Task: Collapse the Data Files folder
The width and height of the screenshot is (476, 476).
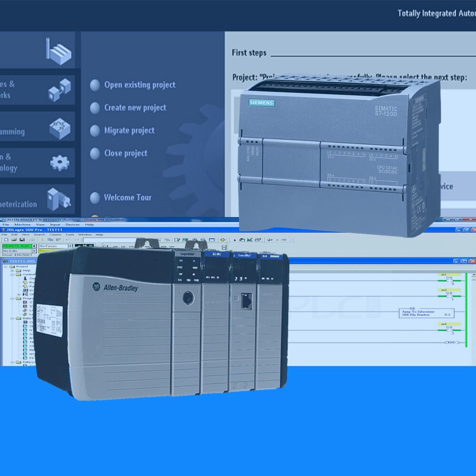Action: point(12,318)
